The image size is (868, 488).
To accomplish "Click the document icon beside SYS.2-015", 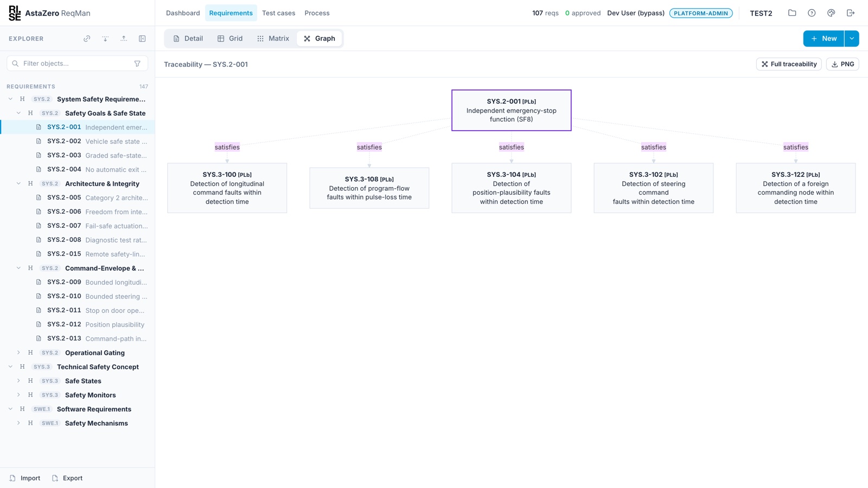I will (39, 254).
